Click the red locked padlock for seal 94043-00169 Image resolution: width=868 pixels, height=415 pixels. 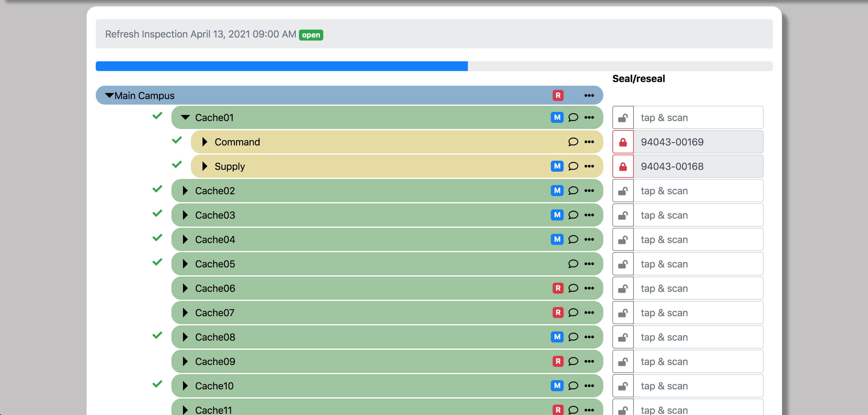623,142
